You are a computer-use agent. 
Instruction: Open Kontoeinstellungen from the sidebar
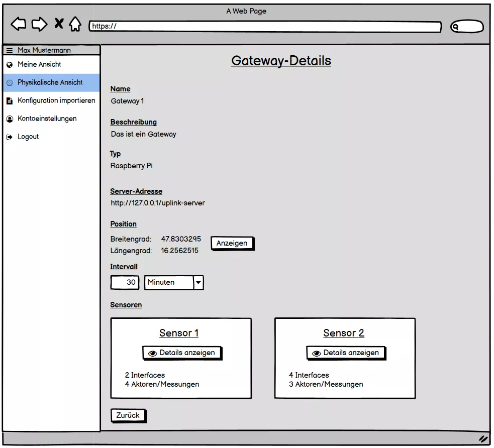pyautogui.click(x=47, y=119)
